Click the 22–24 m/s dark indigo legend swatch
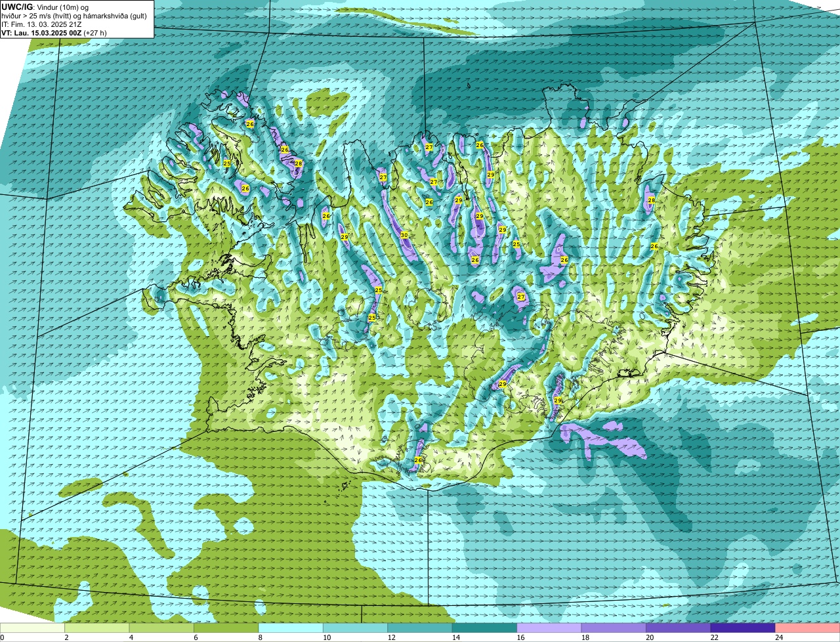This screenshot has width=840, height=642. pyautogui.click(x=743, y=628)
